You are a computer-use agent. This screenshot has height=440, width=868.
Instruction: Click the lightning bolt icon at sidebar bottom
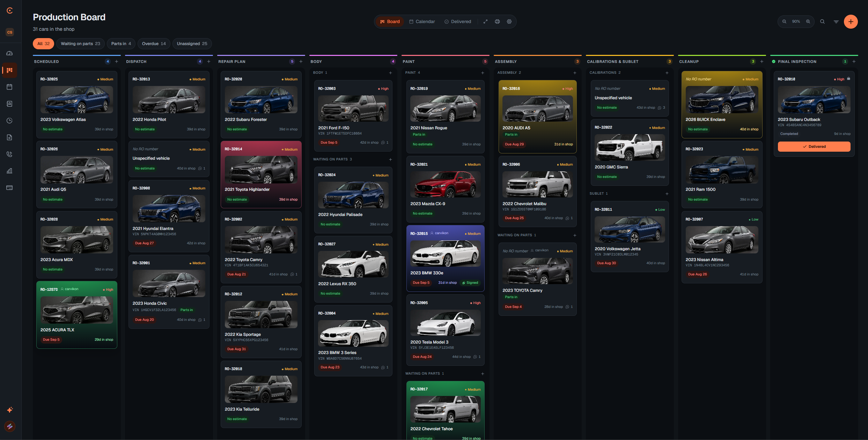(10, 426)
